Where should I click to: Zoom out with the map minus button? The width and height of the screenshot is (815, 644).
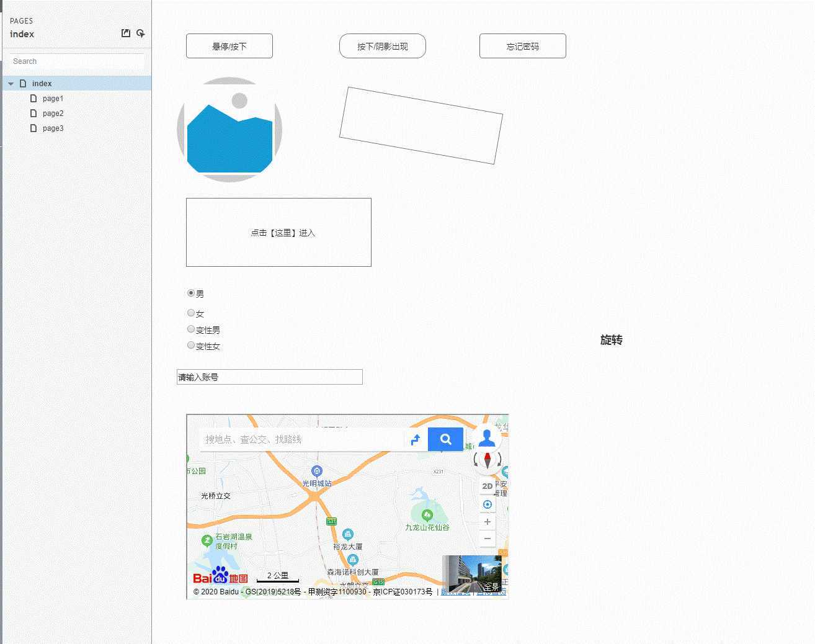pos(488,539)
